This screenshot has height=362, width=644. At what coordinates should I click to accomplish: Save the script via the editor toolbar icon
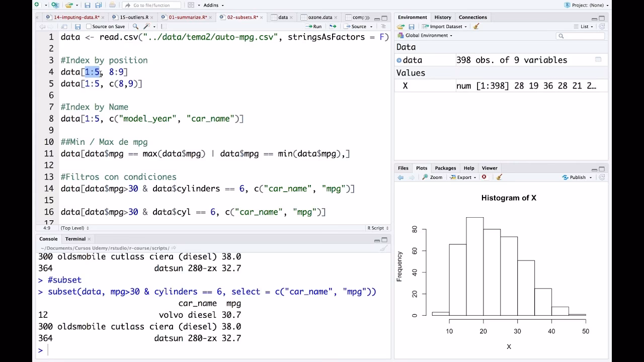click(77, 27)
